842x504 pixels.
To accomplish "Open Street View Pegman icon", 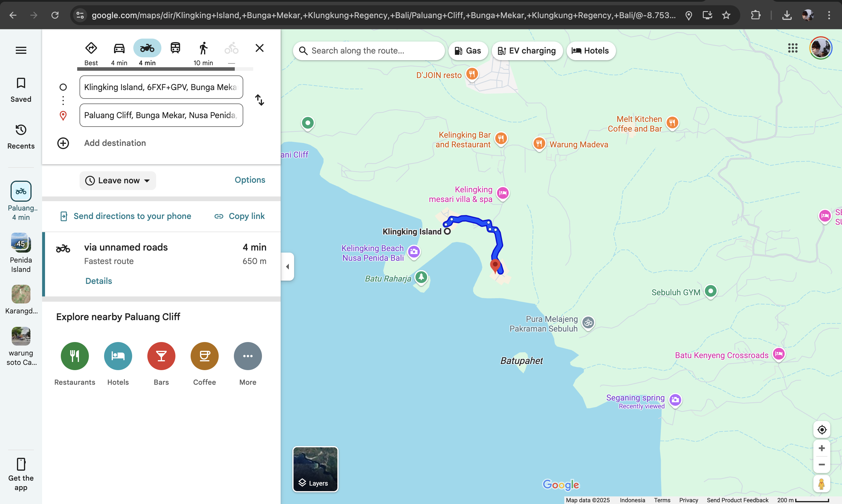I will (821, 484).
